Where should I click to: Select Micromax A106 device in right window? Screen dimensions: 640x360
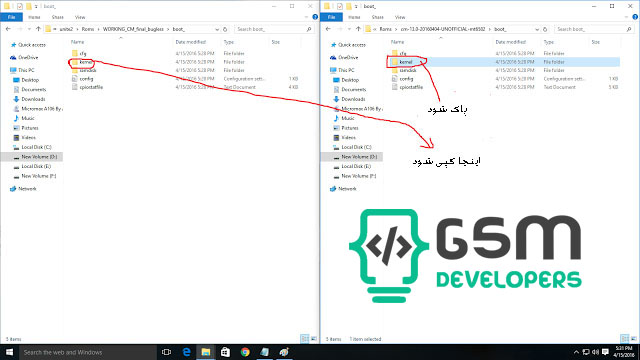click(358, 109)
